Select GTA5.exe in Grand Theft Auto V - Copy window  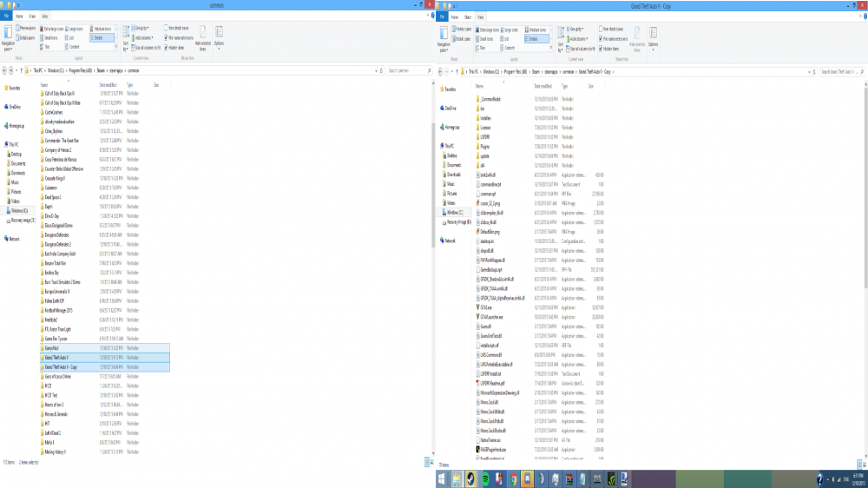[486, 307]
